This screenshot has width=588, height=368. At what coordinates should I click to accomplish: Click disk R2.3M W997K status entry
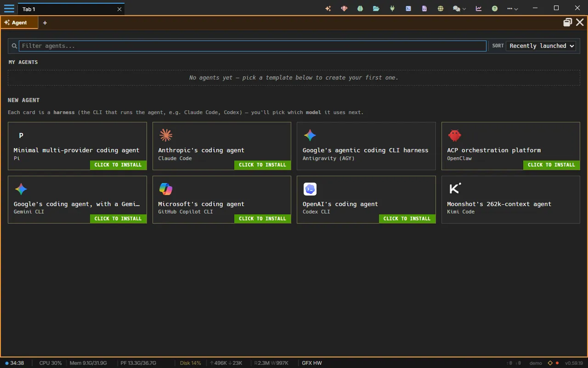271,363
